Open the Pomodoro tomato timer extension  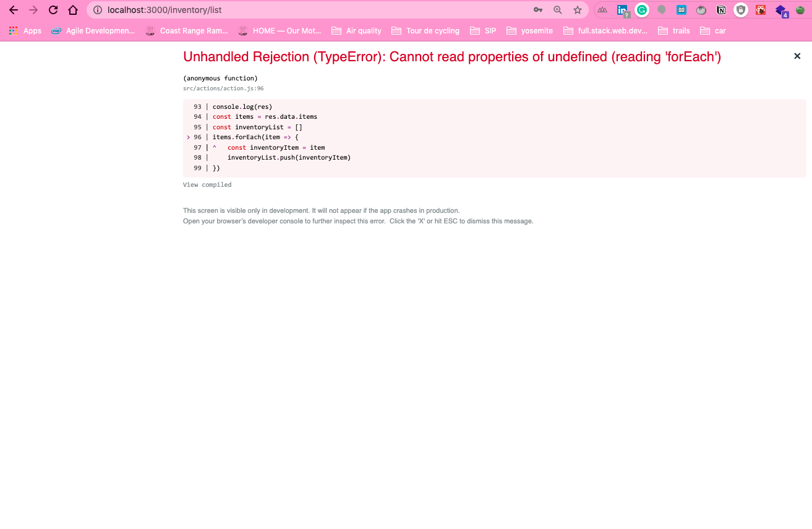(x=701, y=10)
